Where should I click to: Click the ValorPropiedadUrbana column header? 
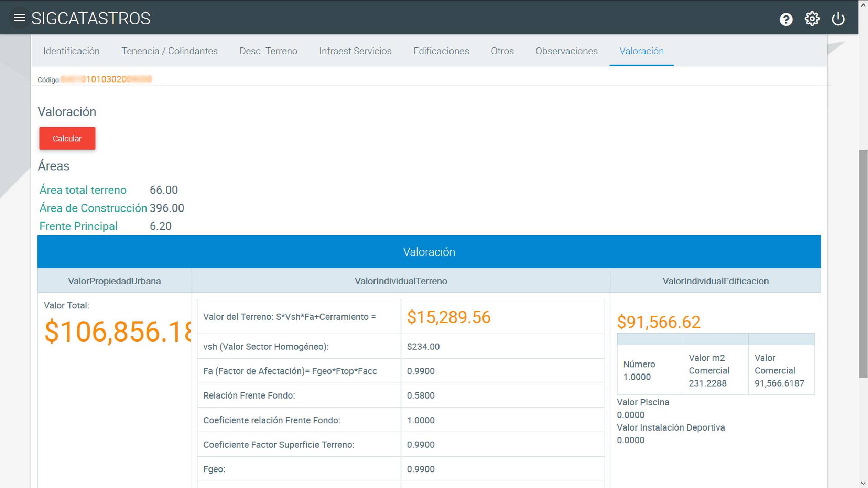click(x=115, y=281)
